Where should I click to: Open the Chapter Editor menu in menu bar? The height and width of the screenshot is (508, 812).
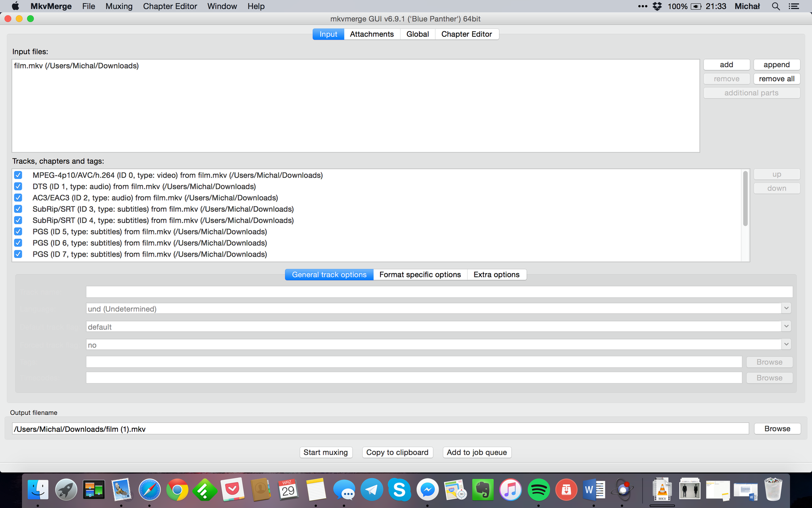pyautogui.click(x=170, y=6)
